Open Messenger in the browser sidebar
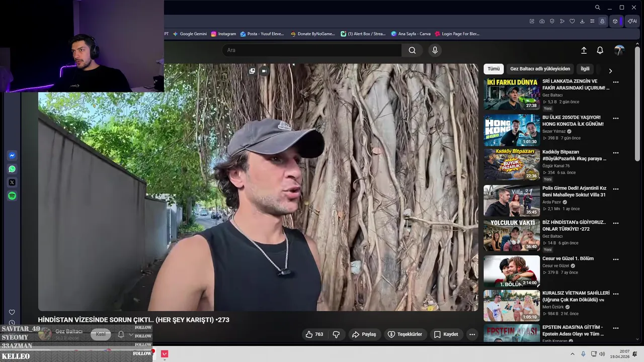This screenshot has width=644, height=362. pyautogui.click(x=12, y=156)
